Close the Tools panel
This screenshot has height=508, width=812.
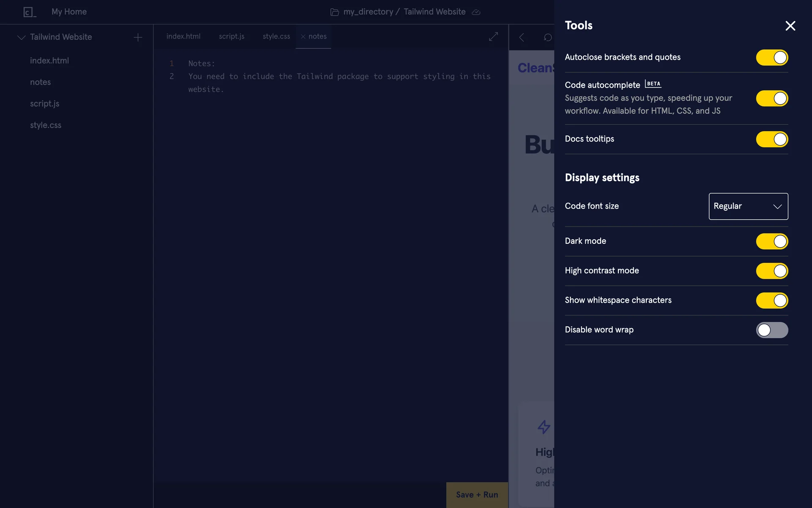790,26
